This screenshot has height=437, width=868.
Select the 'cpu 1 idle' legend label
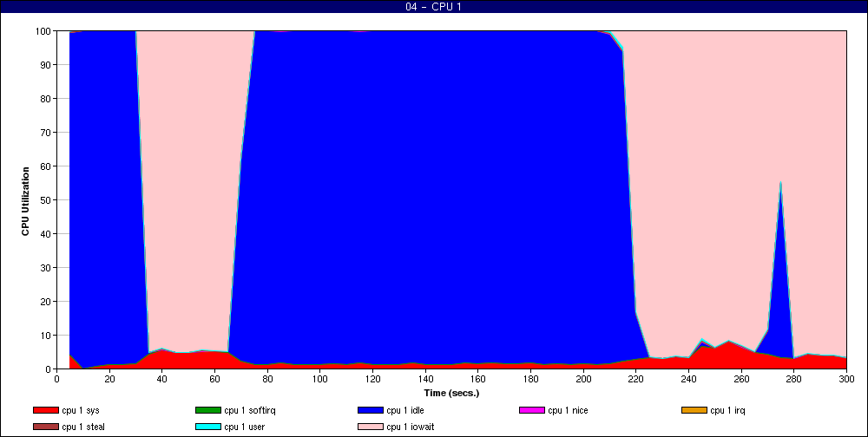(x=405, y=410)
